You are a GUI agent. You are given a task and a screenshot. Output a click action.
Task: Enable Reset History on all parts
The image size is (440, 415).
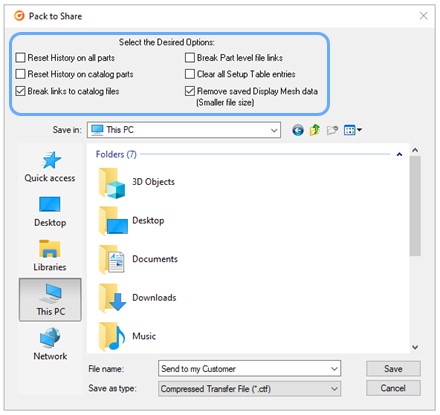point(21,58)
